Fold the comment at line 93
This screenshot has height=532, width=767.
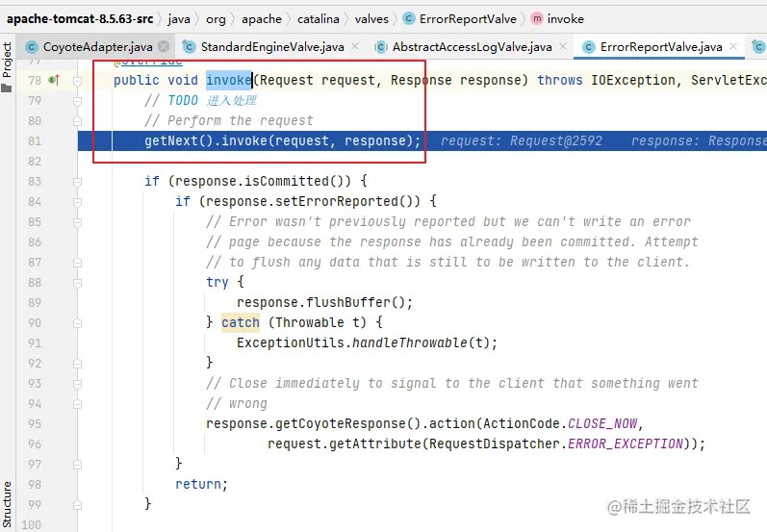pos(77,384)
